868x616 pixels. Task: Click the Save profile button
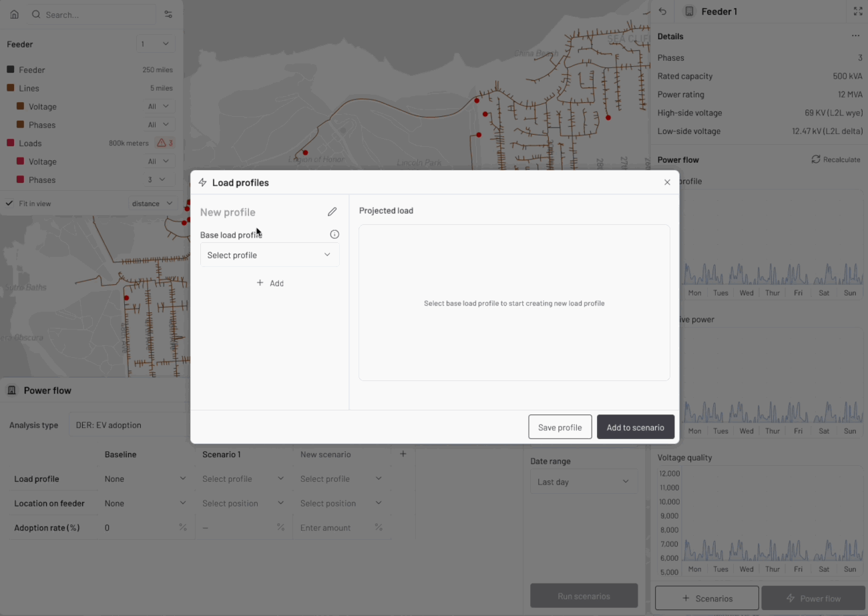click(x=560, y=427)
